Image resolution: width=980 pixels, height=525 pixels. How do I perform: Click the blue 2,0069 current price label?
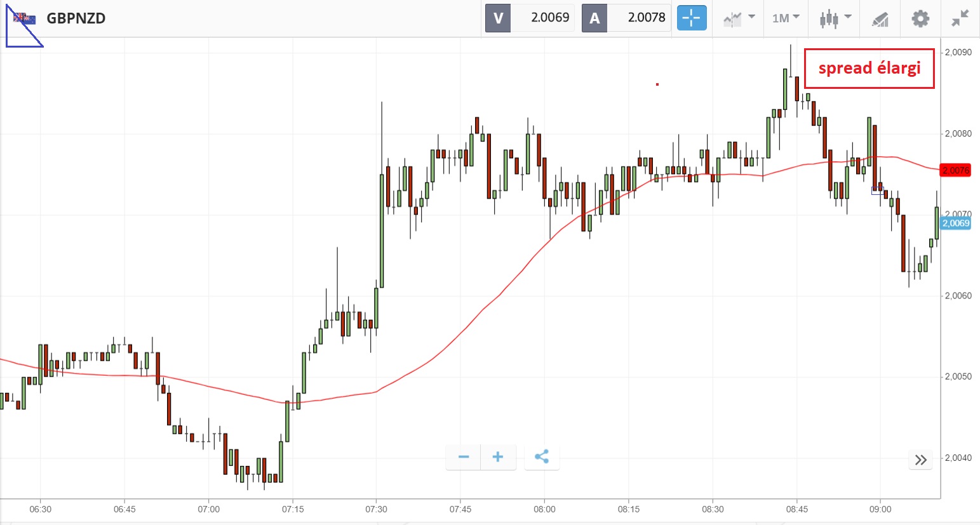(x=955, y=223)
